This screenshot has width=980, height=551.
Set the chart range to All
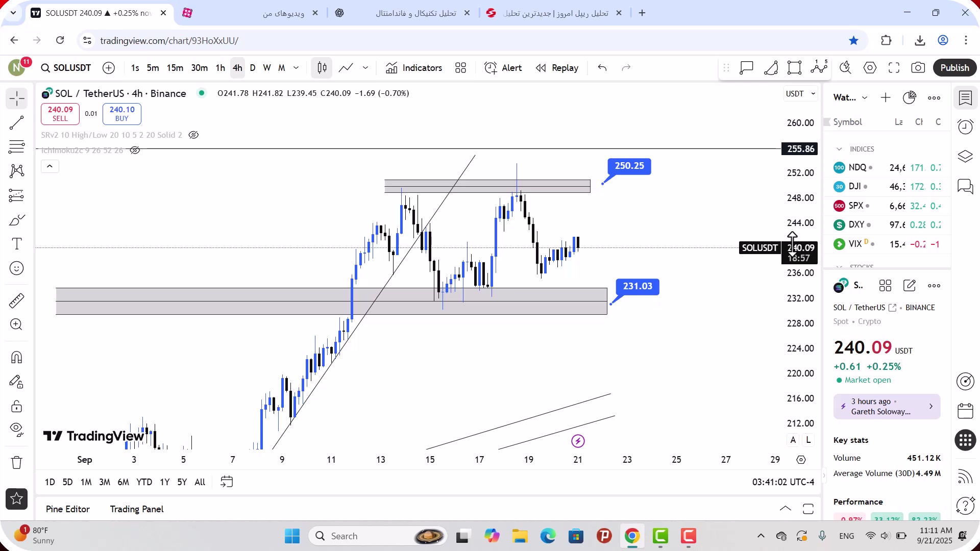[x=200, y=482]
